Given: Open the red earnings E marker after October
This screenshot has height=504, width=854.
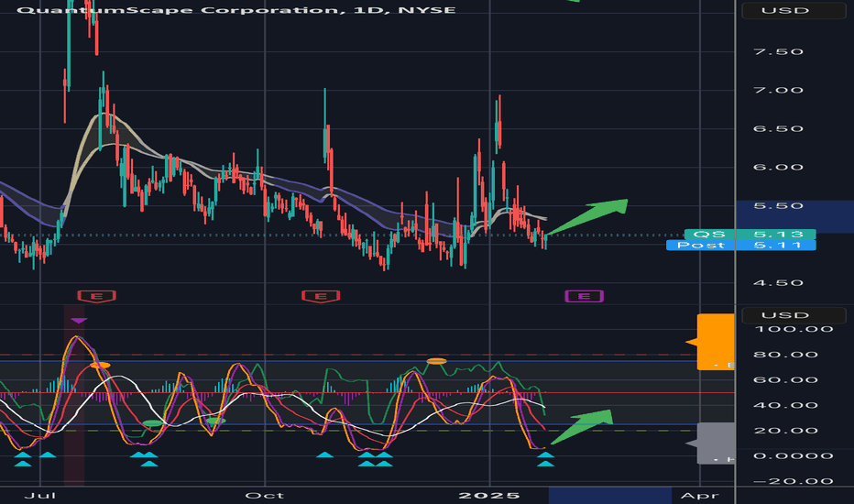Looking at the screenshot, I should pos(321,296).
